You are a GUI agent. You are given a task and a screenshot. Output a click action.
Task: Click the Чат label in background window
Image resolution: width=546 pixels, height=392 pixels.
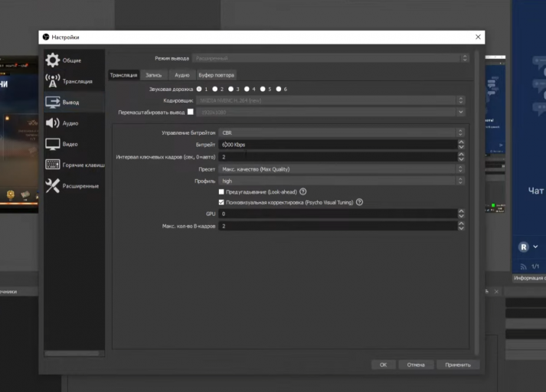535,191
